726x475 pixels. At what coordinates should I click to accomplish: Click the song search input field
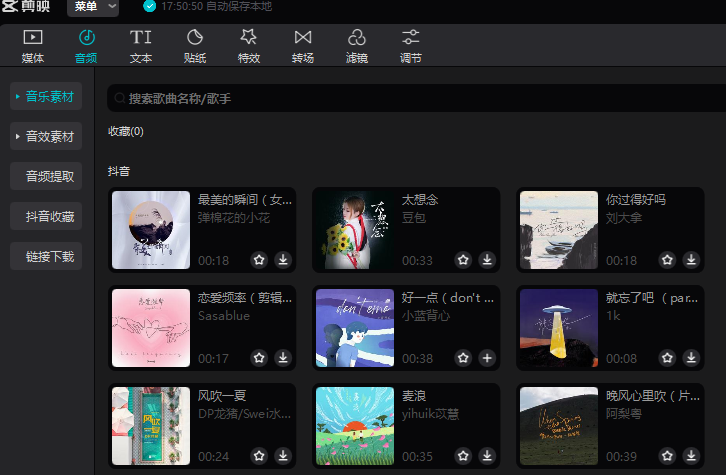[x=400, y=99]
